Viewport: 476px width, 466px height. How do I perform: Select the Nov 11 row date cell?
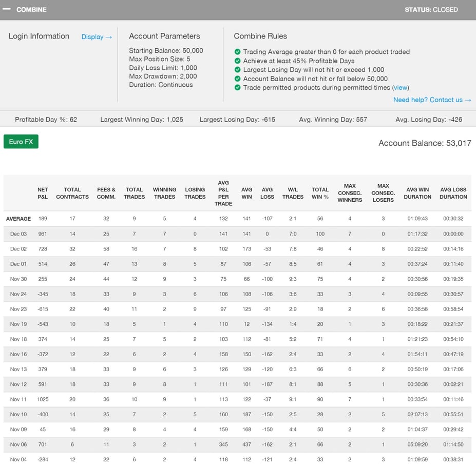coord(18,399)
